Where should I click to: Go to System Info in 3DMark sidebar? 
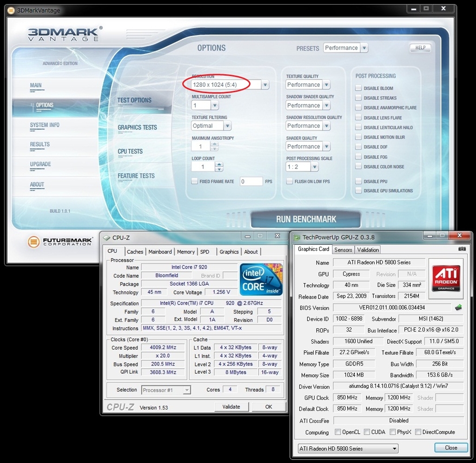coord(45,125)
